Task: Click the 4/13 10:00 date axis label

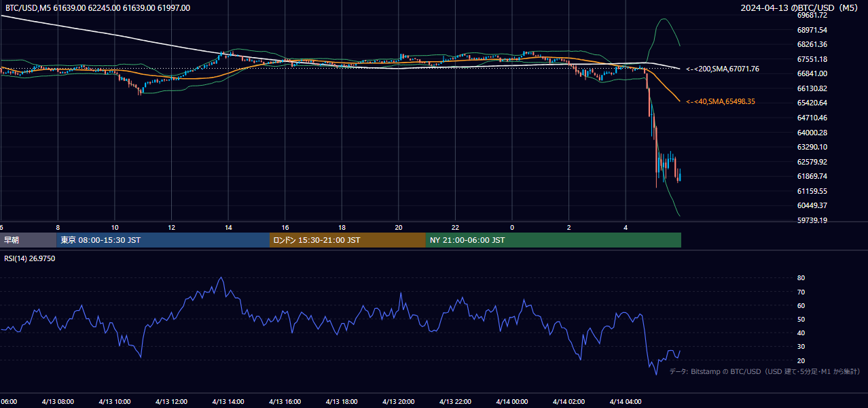Action: (x=115, y=402)
